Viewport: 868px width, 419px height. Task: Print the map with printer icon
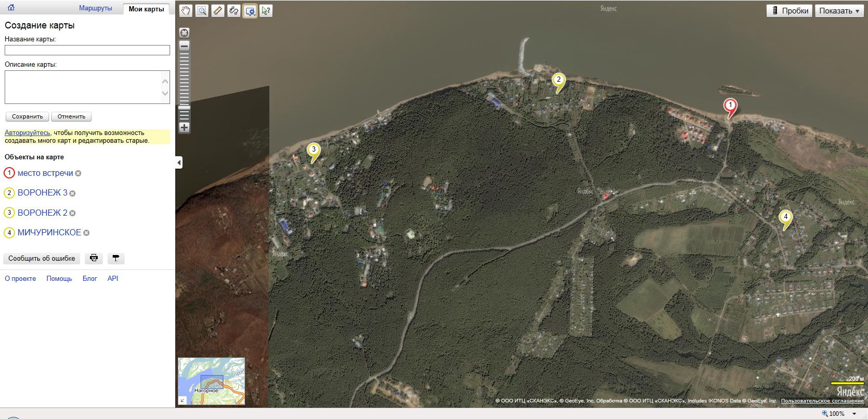pos(94,258)
